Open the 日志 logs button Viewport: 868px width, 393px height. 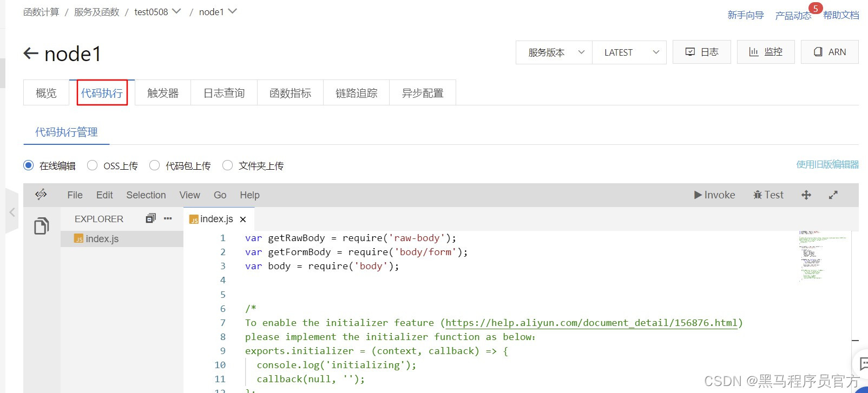point(701,52)
